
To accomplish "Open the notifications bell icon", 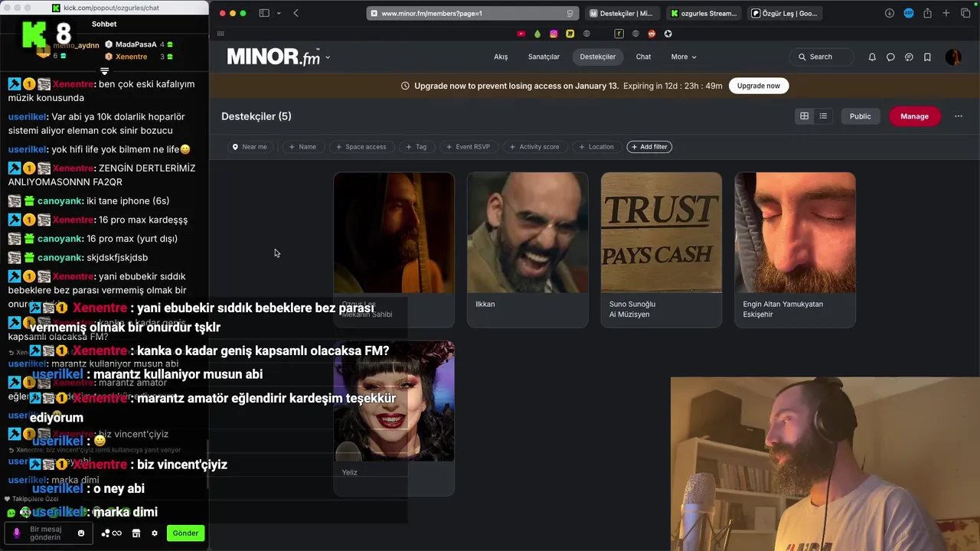I will click(872, 57).
